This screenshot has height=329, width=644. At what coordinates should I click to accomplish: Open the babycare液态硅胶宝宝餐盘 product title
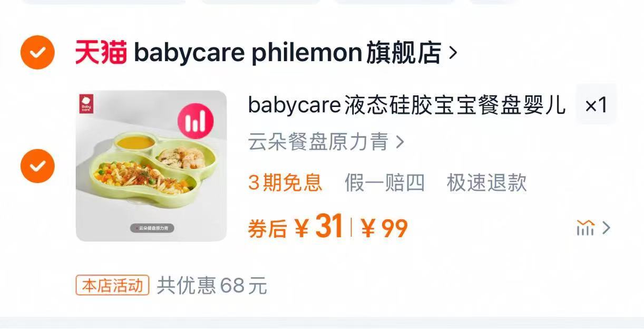pyautogui.click(x=407, y=105)
